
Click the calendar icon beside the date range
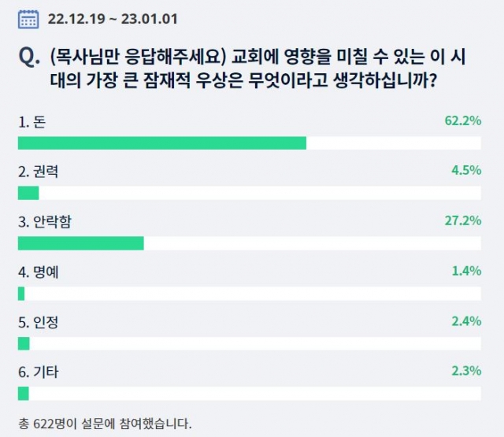point(28,19)
